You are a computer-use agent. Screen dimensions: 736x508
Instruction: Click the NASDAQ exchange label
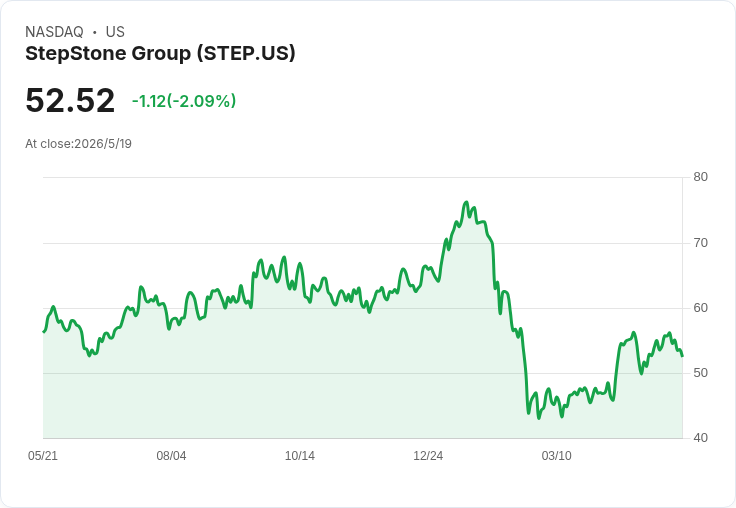[54, 32]
